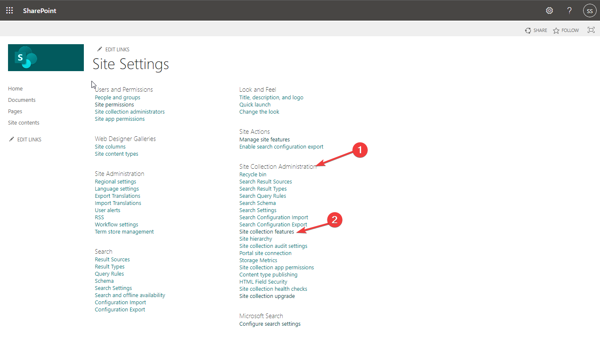Click Enable search configuration export

(281, 146)
